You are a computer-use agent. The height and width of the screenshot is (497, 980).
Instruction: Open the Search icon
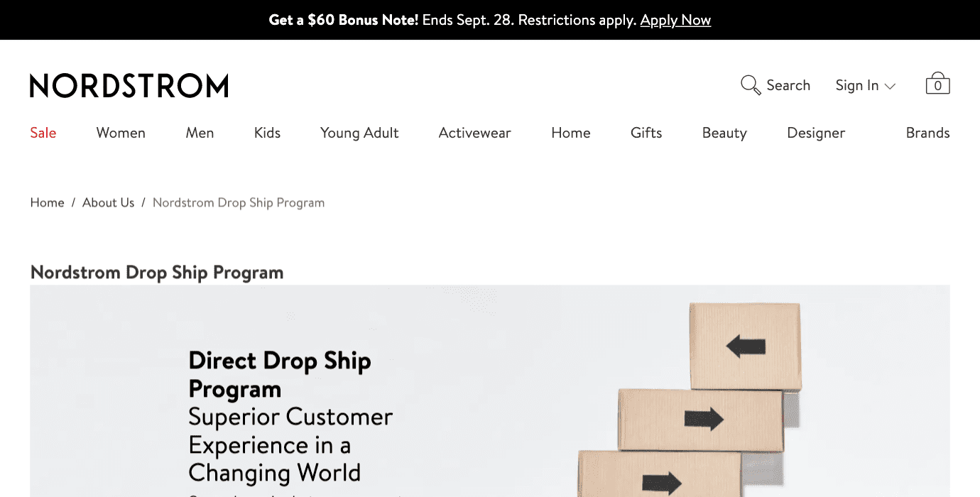(x=751, y=84)
